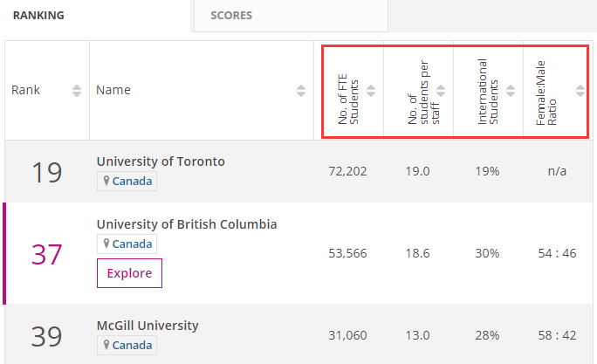This screenshot has height=364, width=597.
Task: Sort by International Students arrows
Action: pyautogui.click(x=511, y=91)
